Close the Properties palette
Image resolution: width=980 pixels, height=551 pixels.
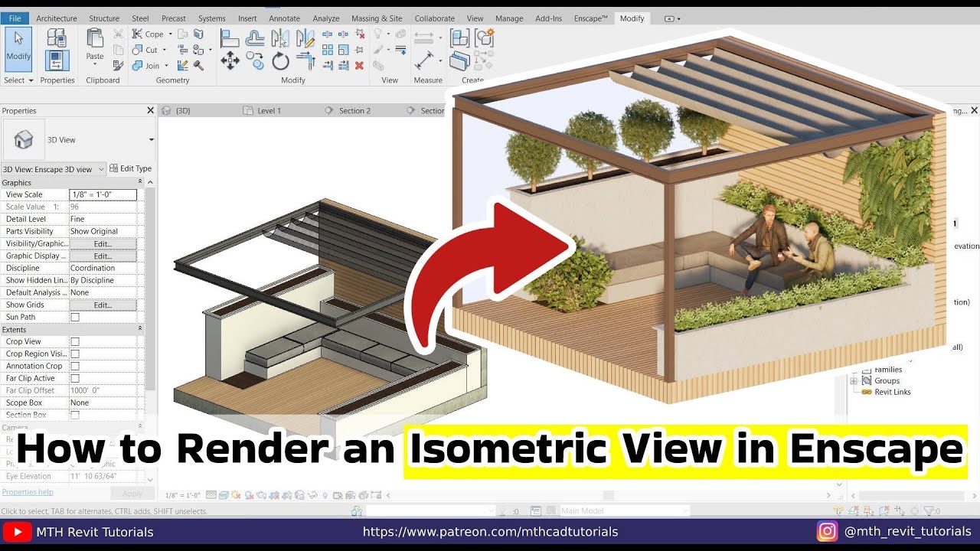pos(150,111)
